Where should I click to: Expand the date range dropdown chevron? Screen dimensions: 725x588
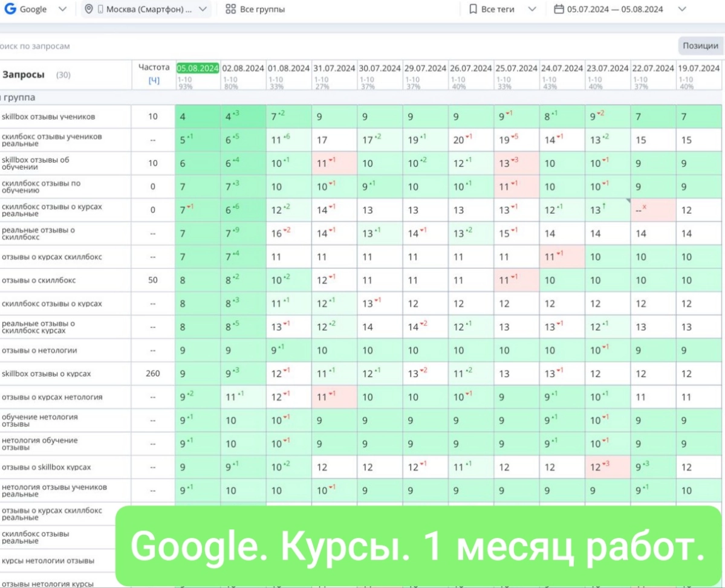point(682,9)
